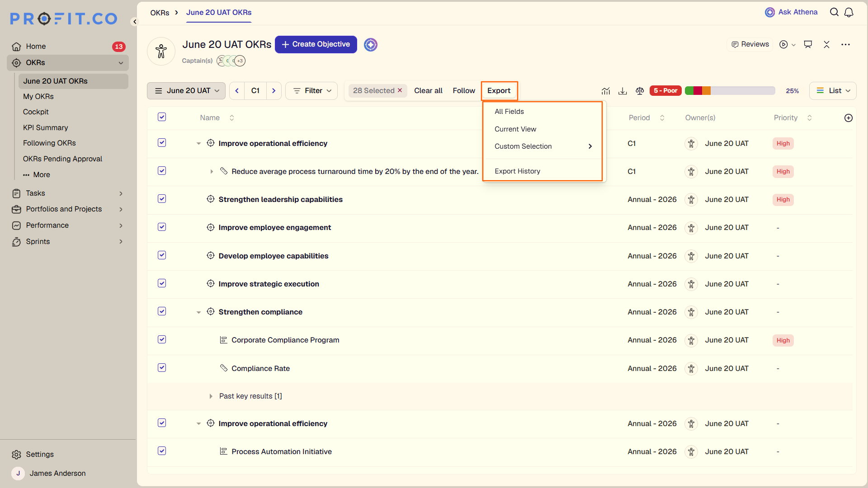Open the presentation screen icon
This screenshot has height=488, width=868.
point(808,44)
